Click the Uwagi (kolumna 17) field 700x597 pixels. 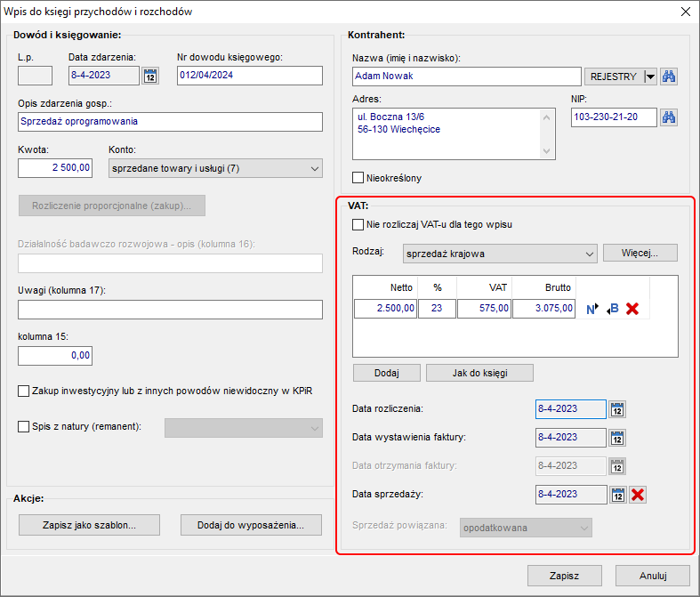[170, 310]
